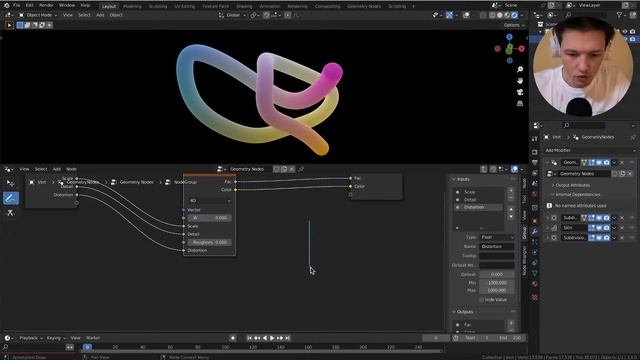Jump to the timeline start frame button

click(x=249, y=338)
